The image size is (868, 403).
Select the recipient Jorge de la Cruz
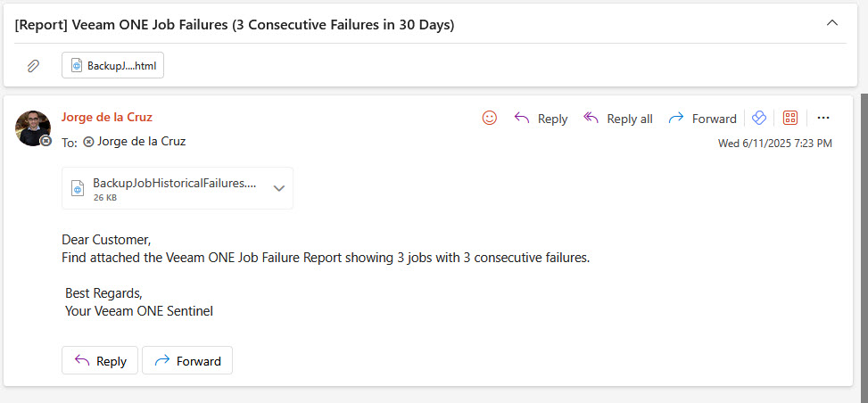[x=135, y=141]
